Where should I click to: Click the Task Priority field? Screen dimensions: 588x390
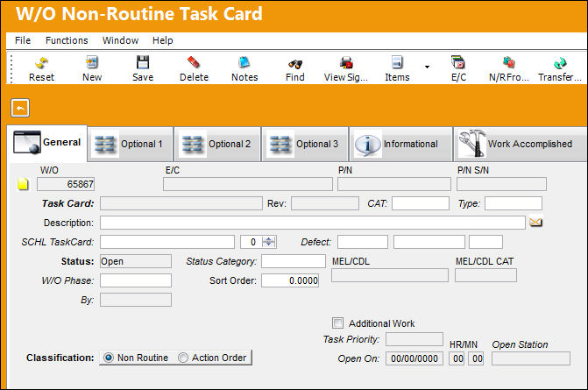pyautogui.click(x=414, y=339)
